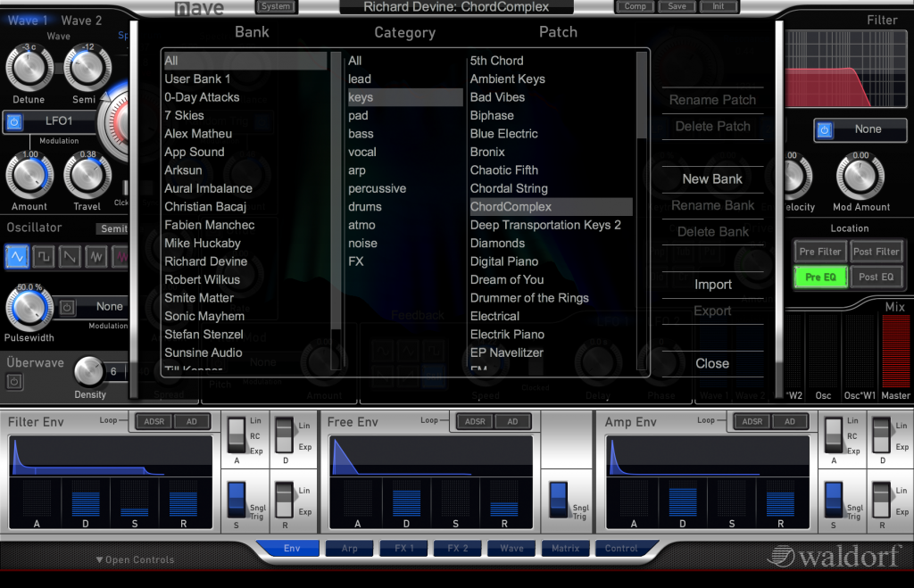Expand Open Controls panel
The width and height of the screenshot is (914, 588).
coord(136,560)
